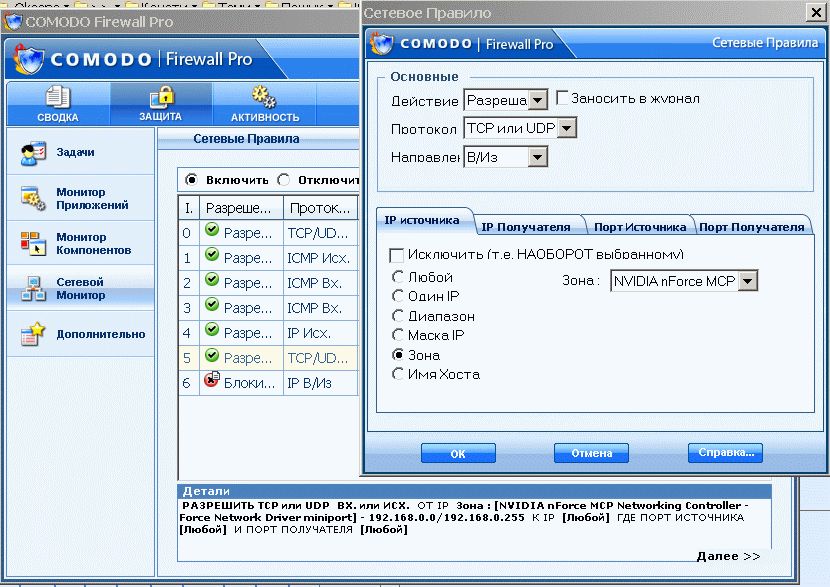This screenshot has height=587, width=830.
Task: Click the Comodo shield logo in rule dialog
Action: (382, 43)
